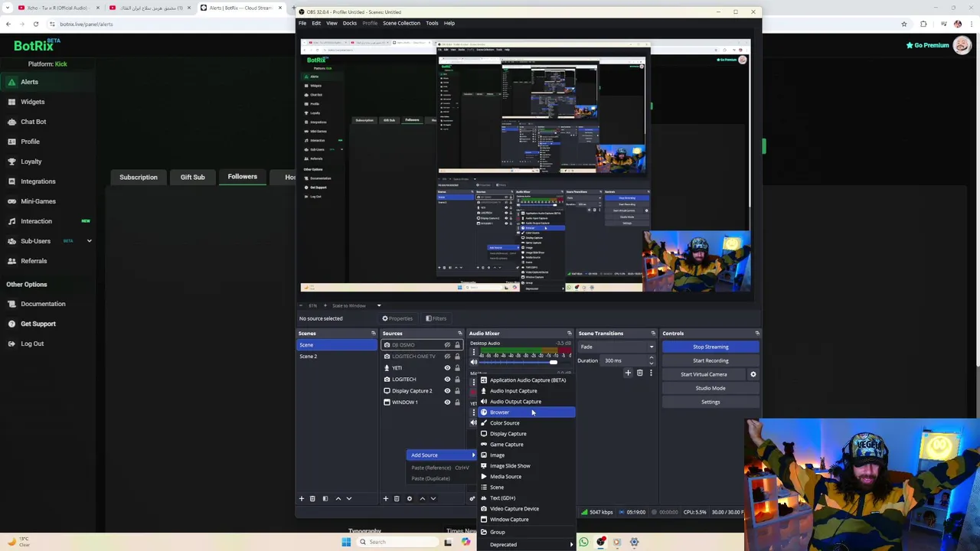This screenshot has width=980, height=551.
Task: Open Mini-Games in BotRix sidebar
Action: [38, 201]
